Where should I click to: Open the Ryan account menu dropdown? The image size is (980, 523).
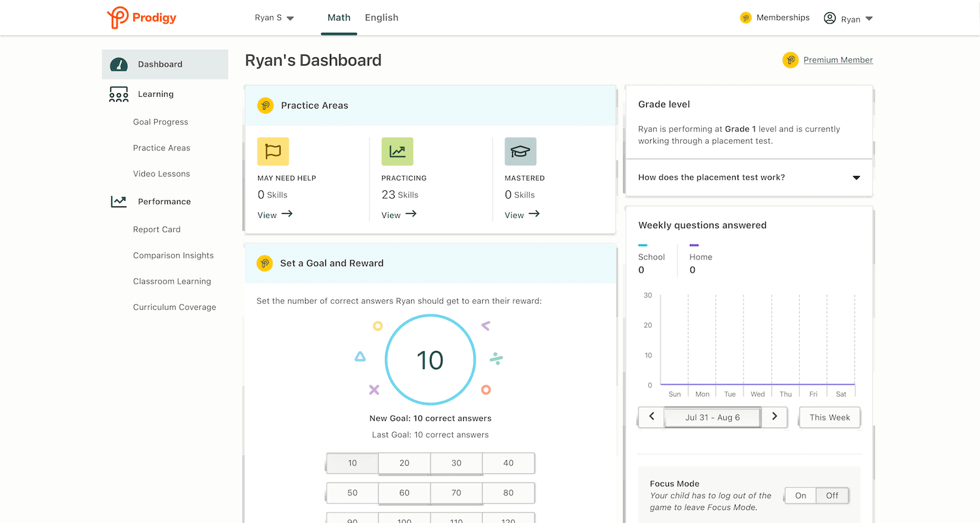(849, 18)
